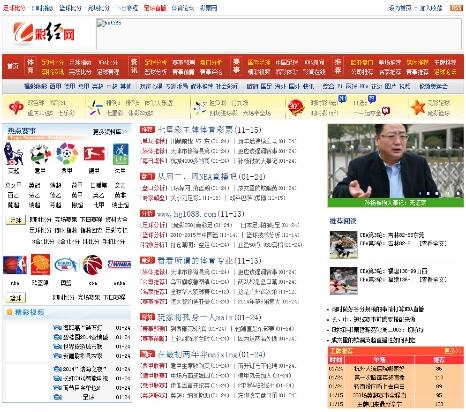Select the colorful La Liga logo
This screenshot has width=466, height=412.
[67, 154]
